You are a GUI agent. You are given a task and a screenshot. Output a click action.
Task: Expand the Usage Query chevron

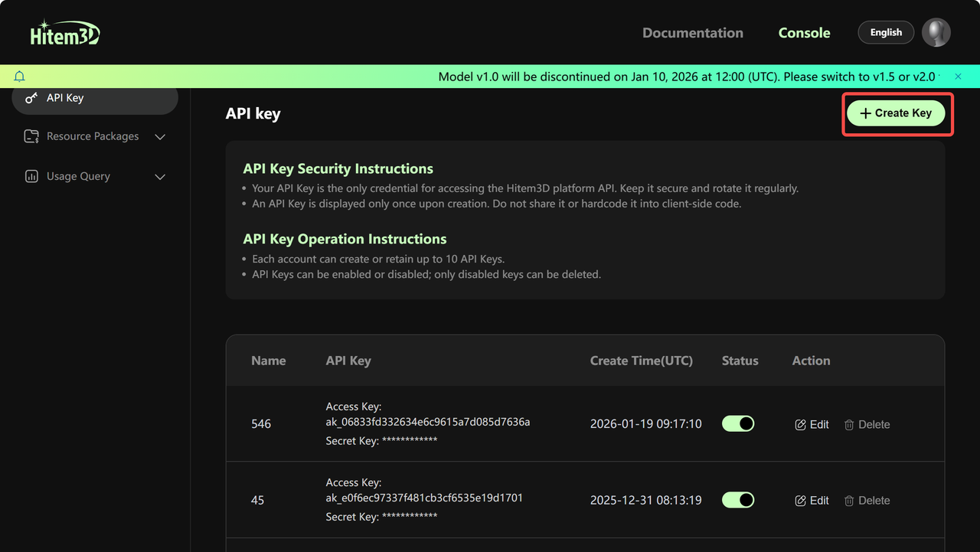(x=160, y=177)
